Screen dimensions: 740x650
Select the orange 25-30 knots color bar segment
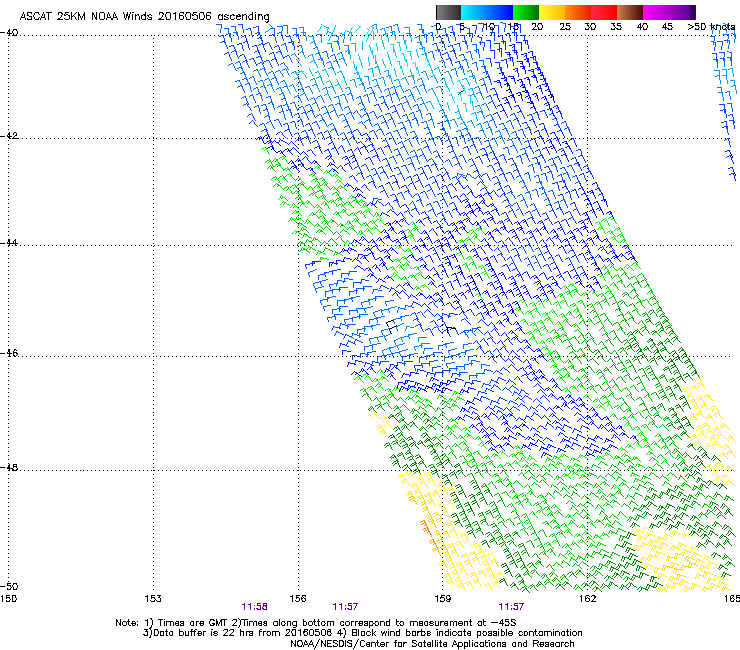point(578,12)
